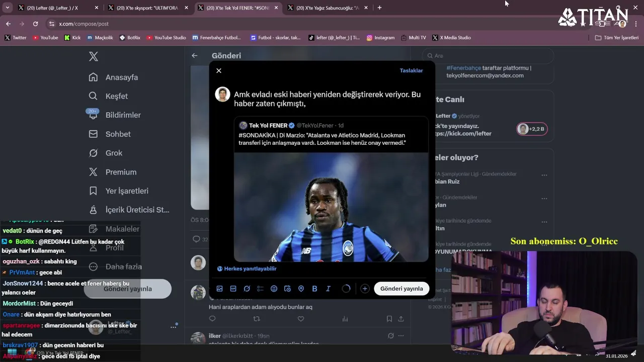Open the Maçkolik bookmark

pos(100,38)
